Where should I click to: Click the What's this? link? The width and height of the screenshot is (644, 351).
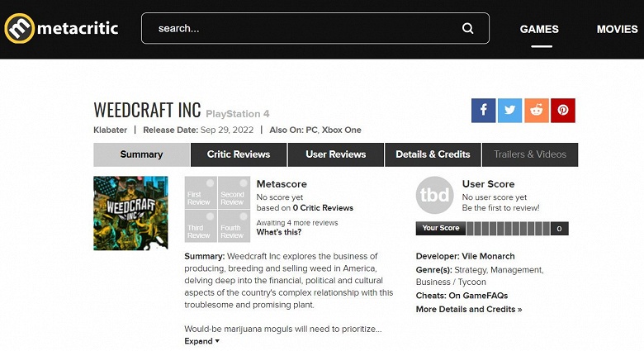pos(279,232)
